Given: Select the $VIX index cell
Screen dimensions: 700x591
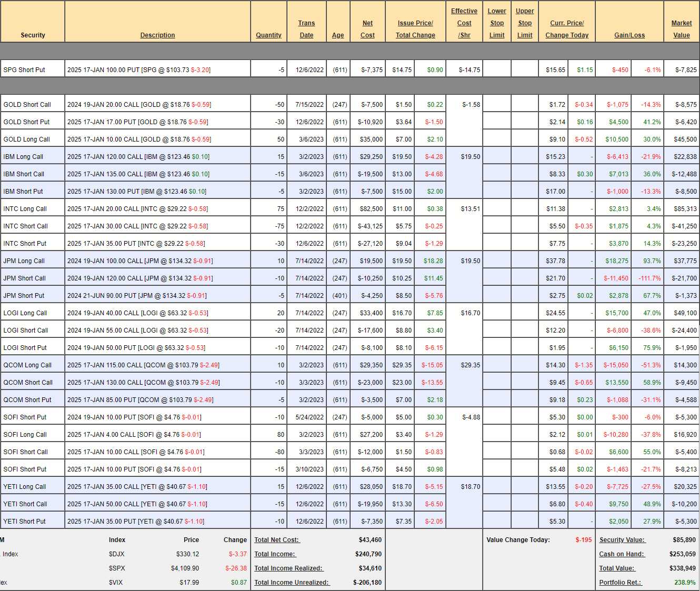Looking at the screenshot, I should (116, 583).
